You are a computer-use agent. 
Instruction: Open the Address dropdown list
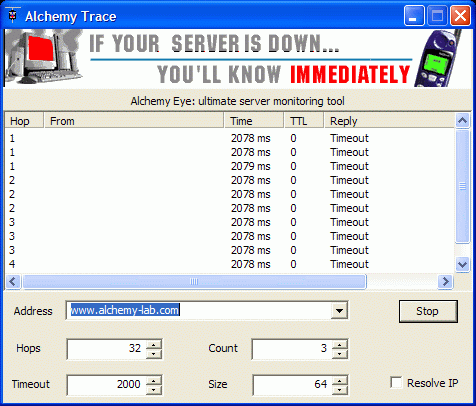[x=339, y=311]
